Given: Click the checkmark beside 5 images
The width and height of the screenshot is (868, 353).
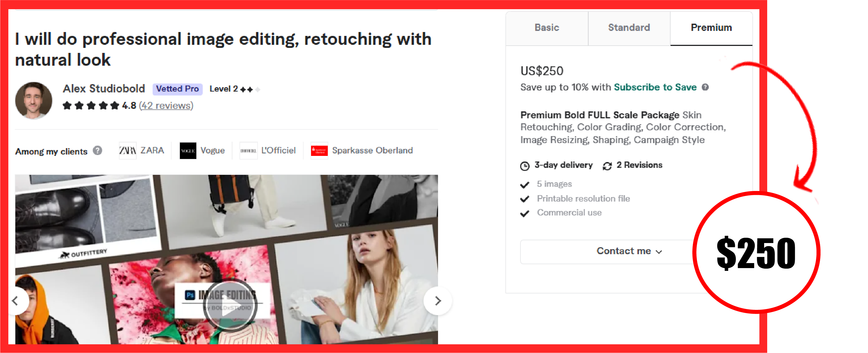Looking at the screenshot, I should pos(525,185).
